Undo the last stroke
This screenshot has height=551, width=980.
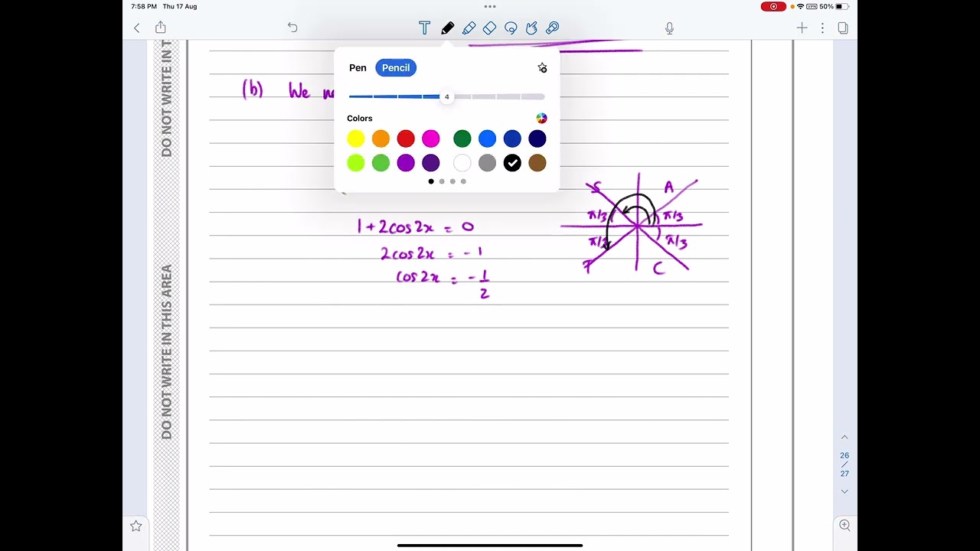[292, 28]
